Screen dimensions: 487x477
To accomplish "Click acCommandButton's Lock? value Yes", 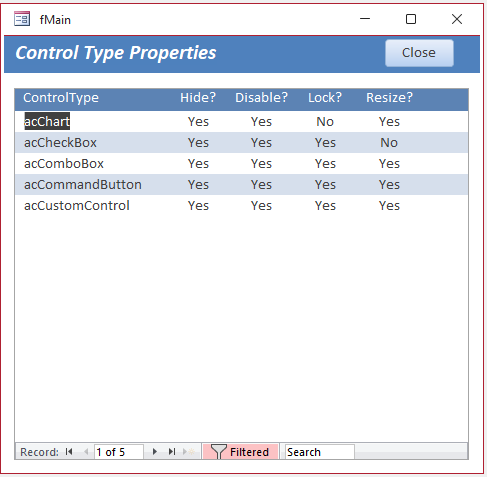I will coord(325,185).
